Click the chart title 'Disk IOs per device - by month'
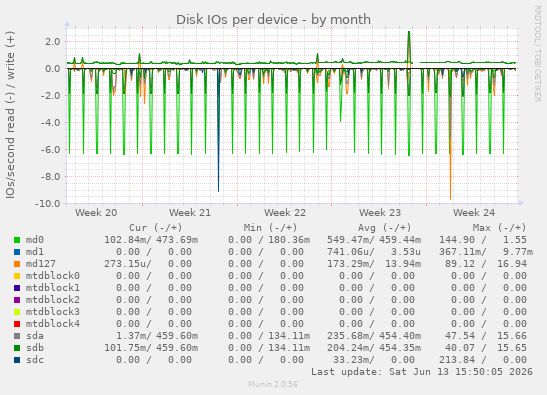The height and width of the screenshot is (395, 547). pyautogui.click(x=273, y=20)
